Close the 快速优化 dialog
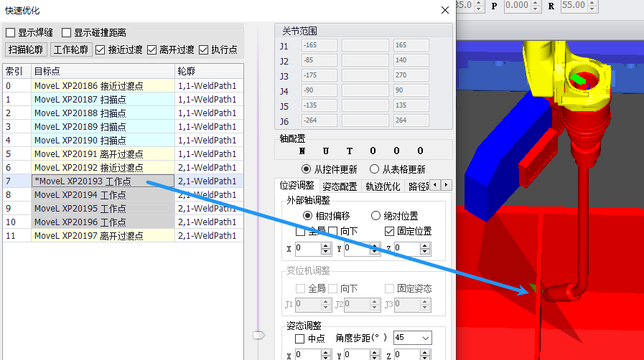The height and width of the screenshot is (360, 644). [x=445, y=10]
